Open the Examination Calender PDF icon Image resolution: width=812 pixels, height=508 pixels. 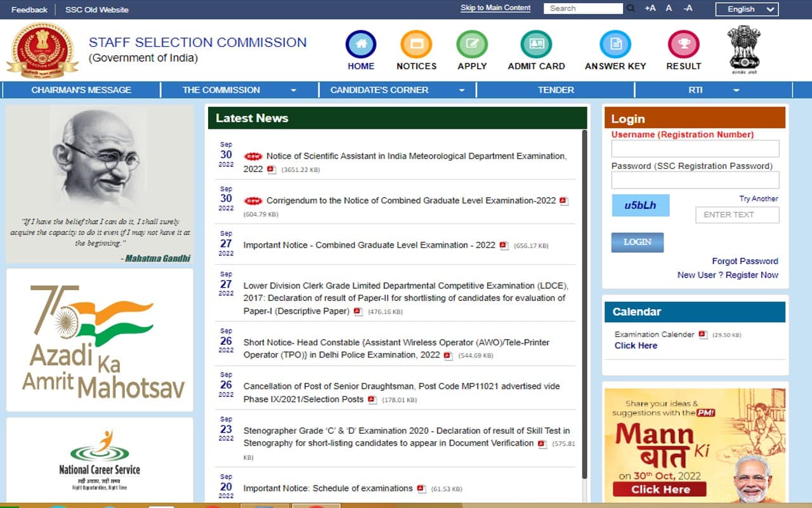[x=704, y=335]
